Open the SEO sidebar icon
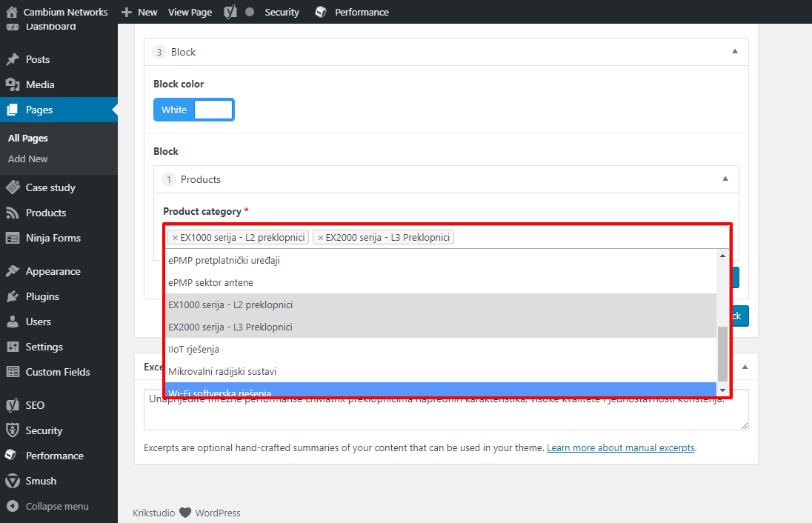 pyautogui.click(x=13, y=405)
